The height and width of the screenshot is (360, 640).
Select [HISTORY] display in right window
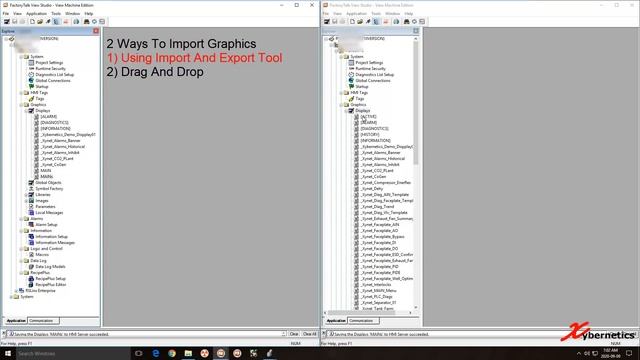point(370,134)
